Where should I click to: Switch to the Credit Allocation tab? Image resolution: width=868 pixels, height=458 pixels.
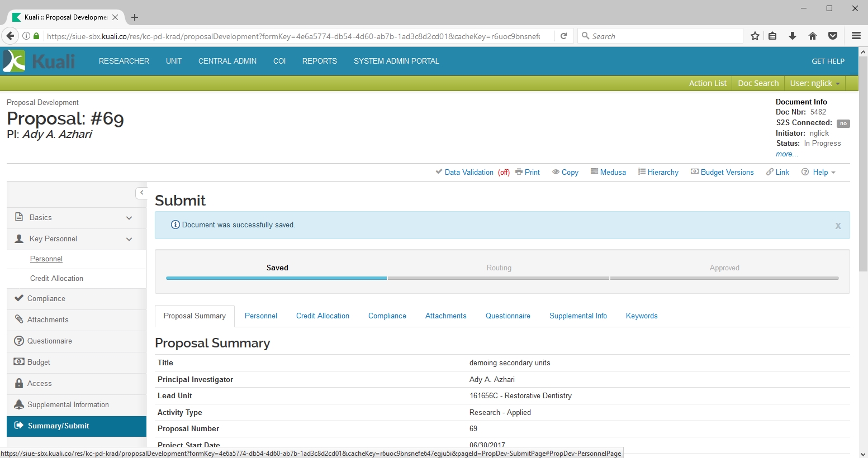[322, 316]
